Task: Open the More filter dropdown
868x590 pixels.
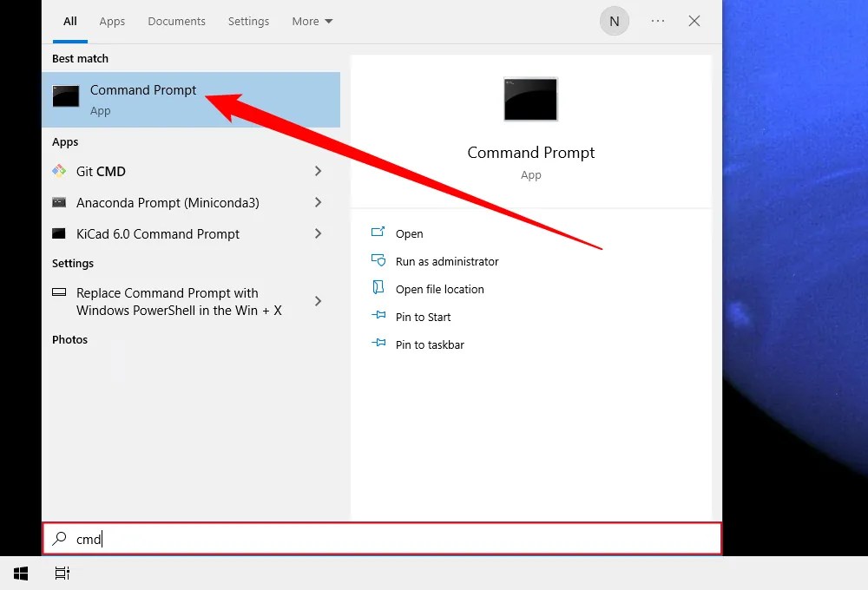Action: tap(312, 21)
